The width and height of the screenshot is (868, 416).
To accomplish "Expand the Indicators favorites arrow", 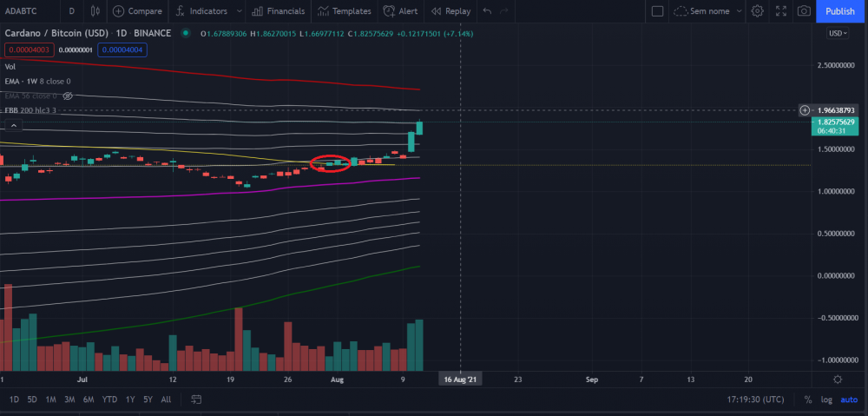I will point(239,11).
